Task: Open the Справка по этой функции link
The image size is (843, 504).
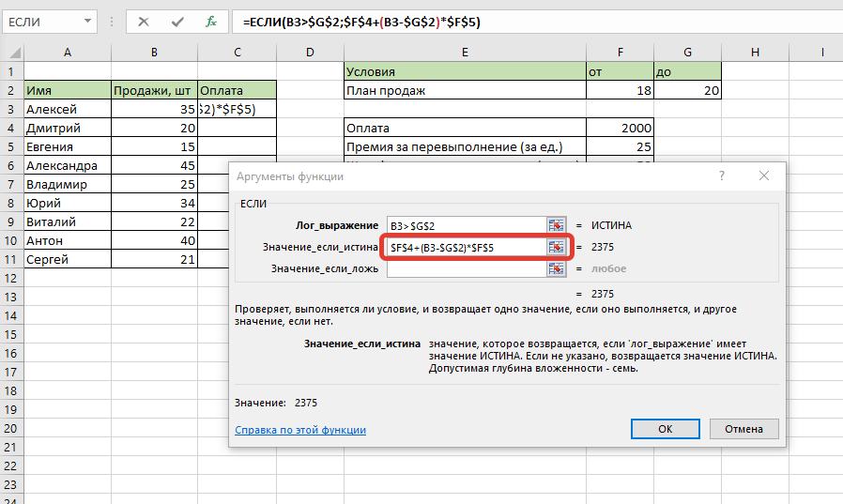Action: [300, 430]
